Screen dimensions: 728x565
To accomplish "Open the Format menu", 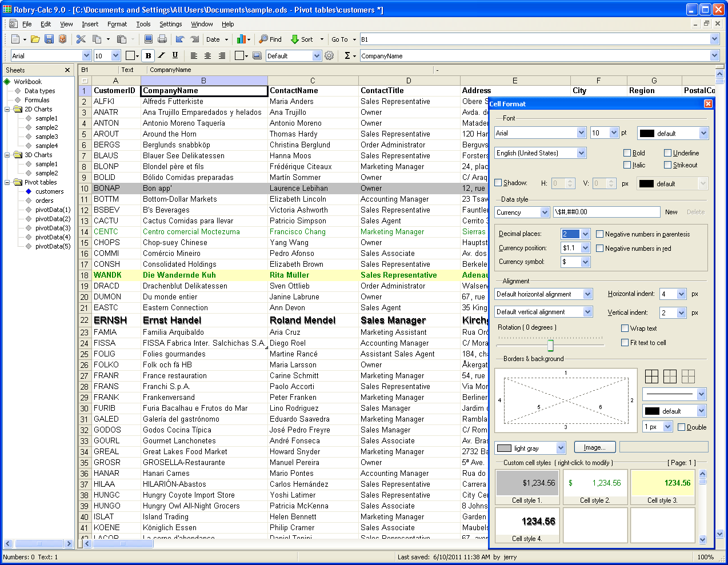I will (117, 24).
